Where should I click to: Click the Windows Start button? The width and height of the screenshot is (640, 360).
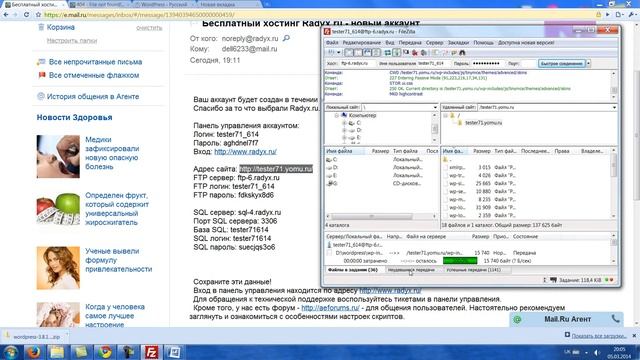(x=11, y=351)
